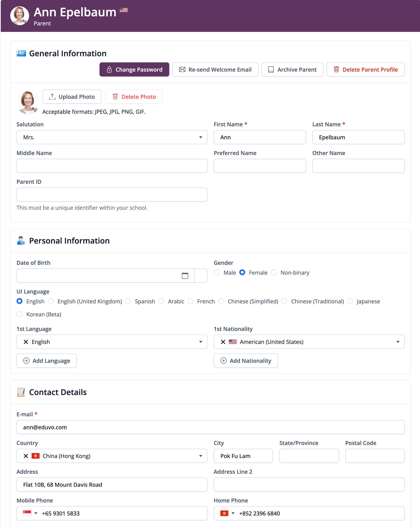Remove the American nationality with the X icon
Viewport: 420px width, 530px height.
(223, 342)
